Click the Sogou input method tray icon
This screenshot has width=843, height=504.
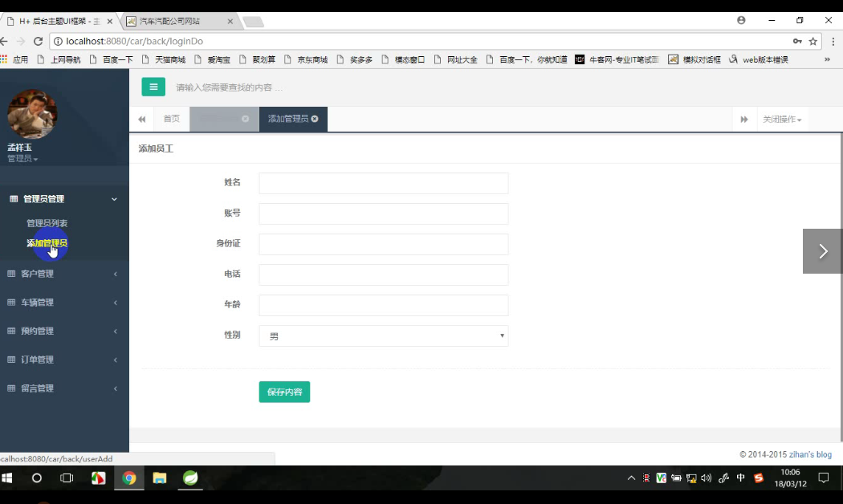759,478
